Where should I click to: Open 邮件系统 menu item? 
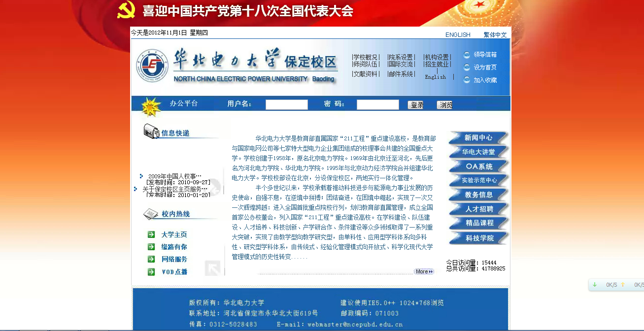coord(401,74)
